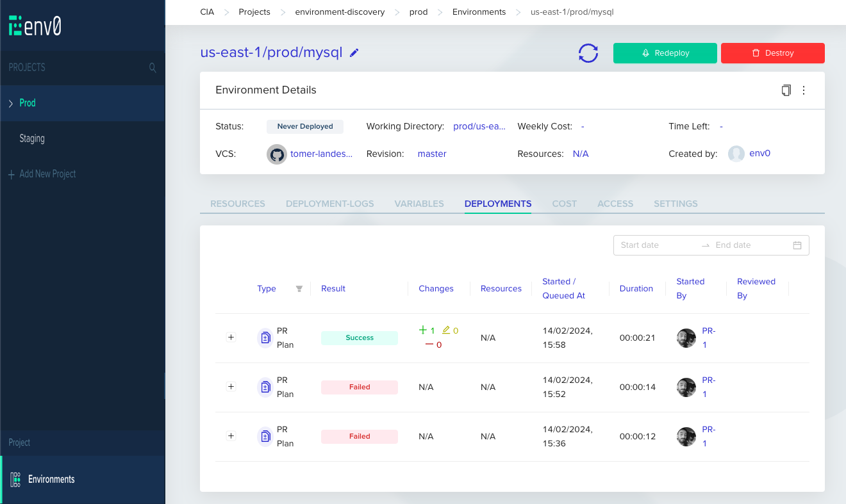Image resolution: width=846 pixels, height=504 pixels.
Task: Click the Resources N/A value link
Action: (x=581, y=154)
